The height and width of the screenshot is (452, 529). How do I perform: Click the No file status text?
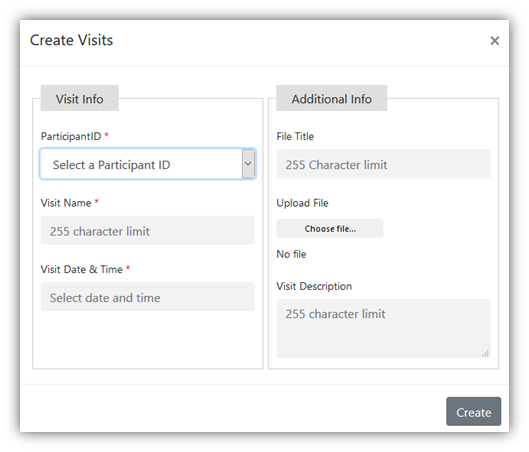click(x=291, y=254)
